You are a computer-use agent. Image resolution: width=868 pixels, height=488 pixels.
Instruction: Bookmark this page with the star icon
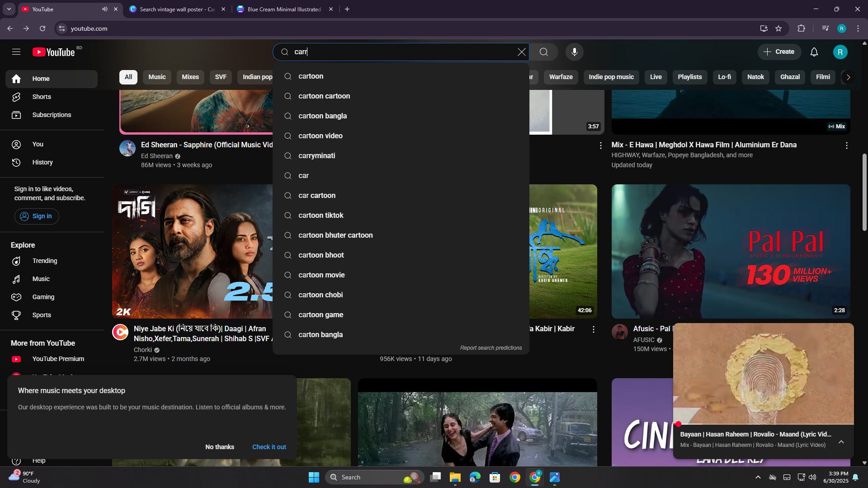[778, 28]
